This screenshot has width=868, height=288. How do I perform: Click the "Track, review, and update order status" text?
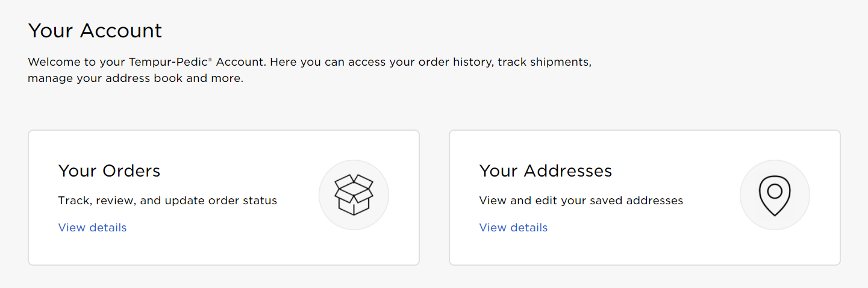(x=167, y=201)
